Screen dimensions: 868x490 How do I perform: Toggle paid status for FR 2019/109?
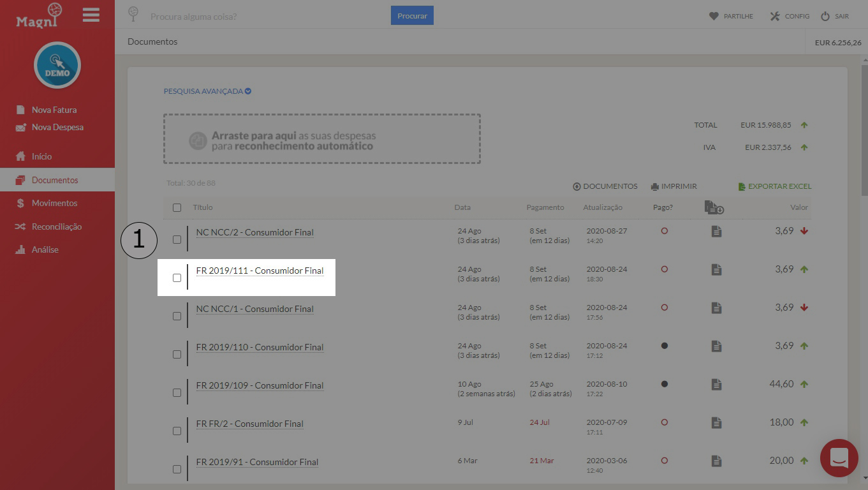click(665, 384)
